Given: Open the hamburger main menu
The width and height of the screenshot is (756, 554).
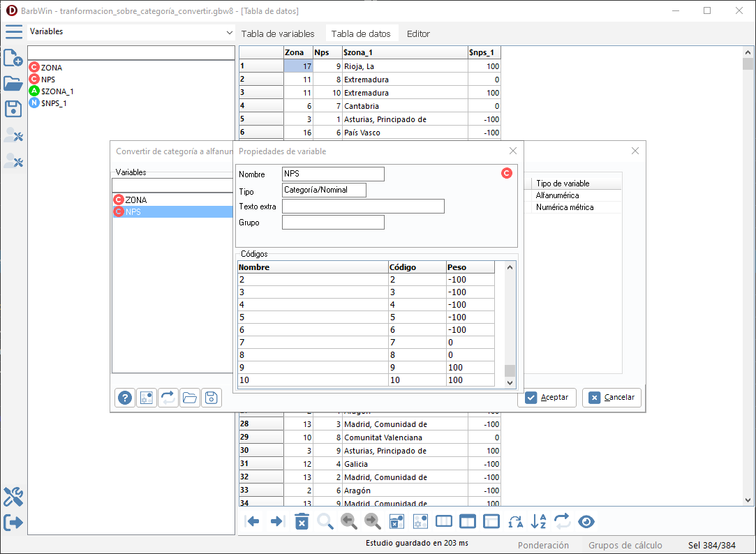Looking at the screenshot, I should [x=13, y=32].
